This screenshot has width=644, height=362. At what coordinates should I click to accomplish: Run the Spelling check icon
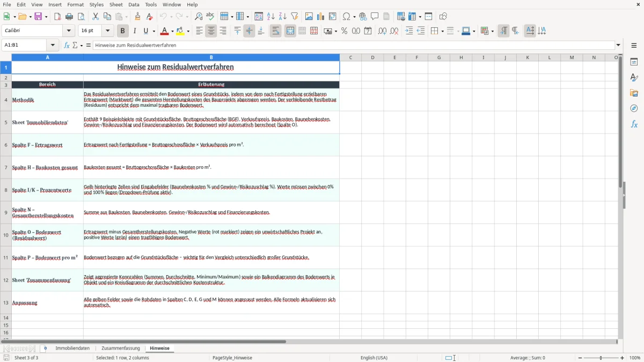point(210,17)
